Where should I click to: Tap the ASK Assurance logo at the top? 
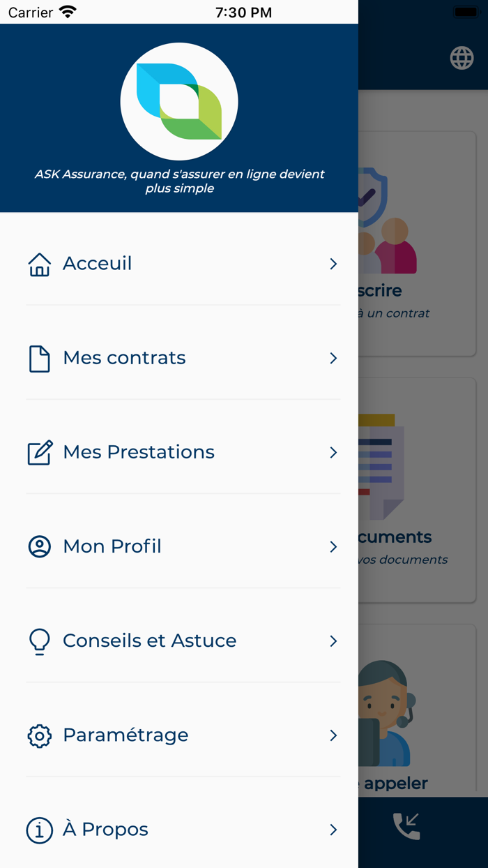[178, 101]
